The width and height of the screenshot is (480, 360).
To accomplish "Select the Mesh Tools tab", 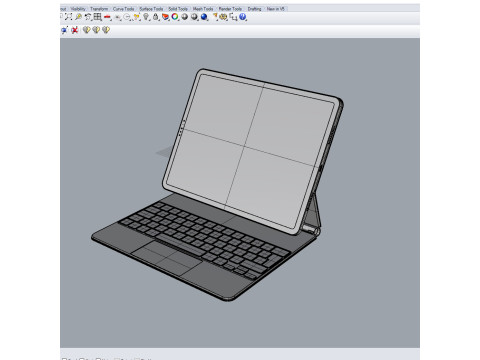I will tap(203, 9).
